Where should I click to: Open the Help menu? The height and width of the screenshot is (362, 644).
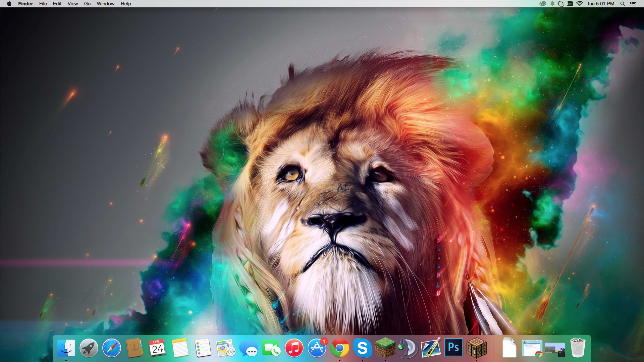(126, 4)
